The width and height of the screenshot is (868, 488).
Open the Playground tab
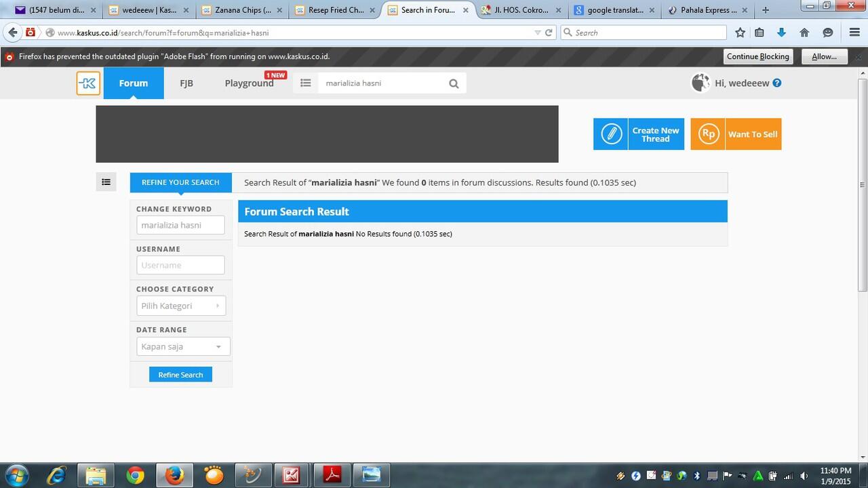[250, 83]
